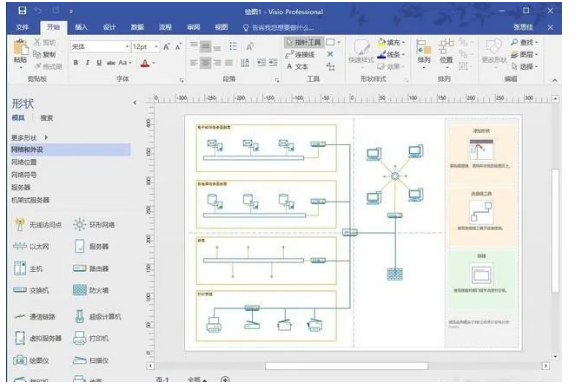
Task: Pick the Firewall shape in stencil
Action: pos(91,290)
